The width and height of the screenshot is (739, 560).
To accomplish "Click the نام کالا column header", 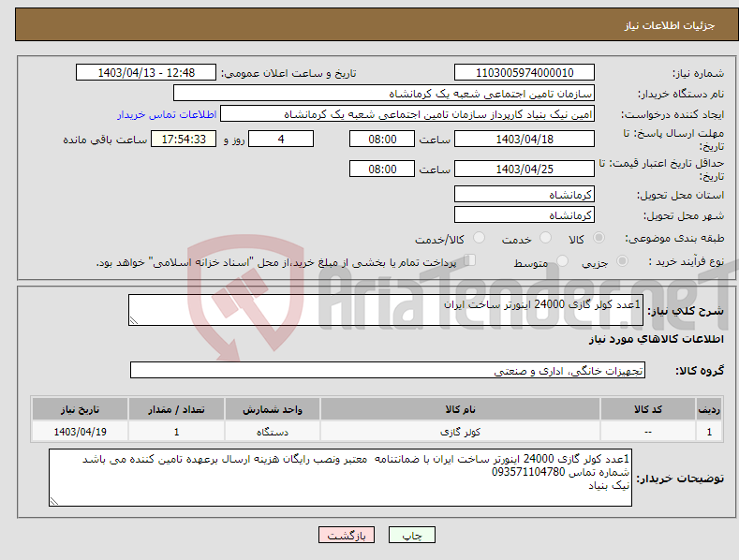I will [460, 409].
